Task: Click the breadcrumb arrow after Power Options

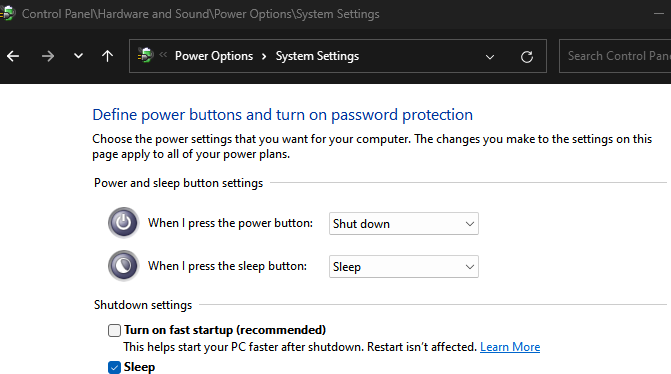Action: point(264,56)
